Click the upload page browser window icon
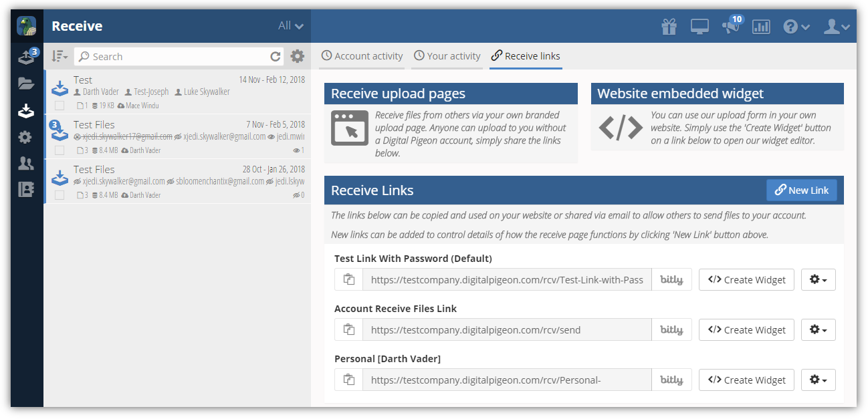 coord(350,128)
